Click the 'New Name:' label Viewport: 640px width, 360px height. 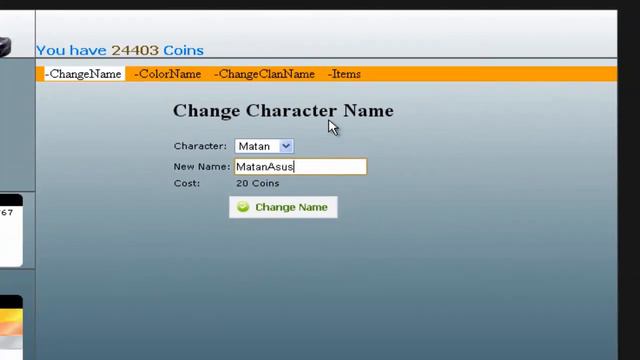202,167
